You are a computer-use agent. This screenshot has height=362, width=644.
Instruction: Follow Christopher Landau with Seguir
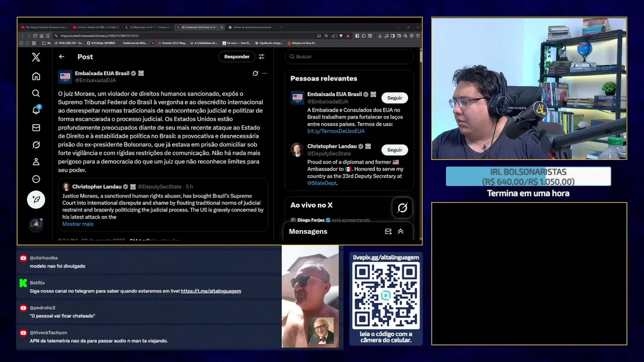tap(394, 150)
